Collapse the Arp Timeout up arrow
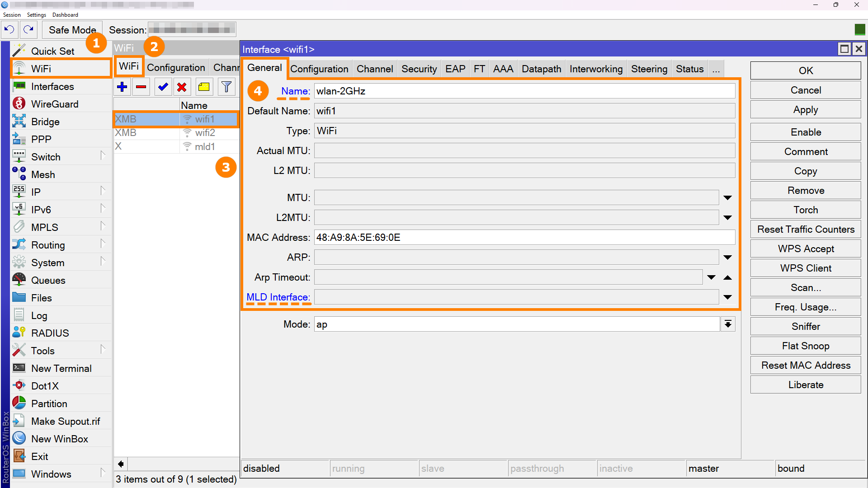 (727, 277)
